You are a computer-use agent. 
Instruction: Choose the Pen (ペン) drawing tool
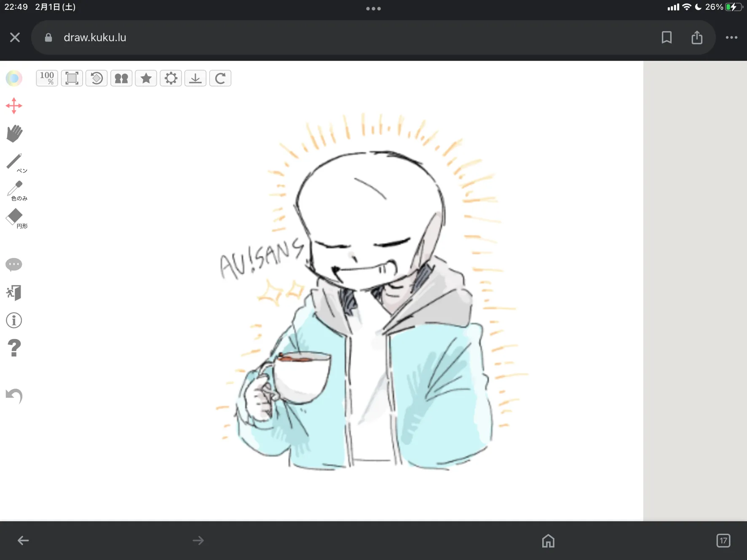tap(16, 163)
